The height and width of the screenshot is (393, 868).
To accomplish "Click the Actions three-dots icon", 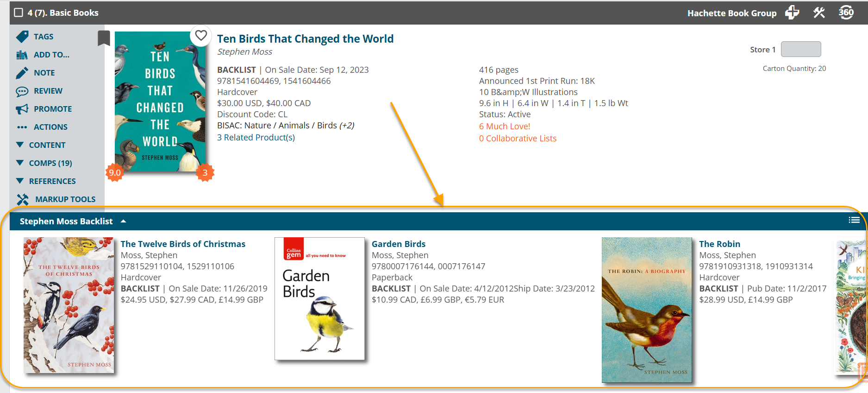I will [22, 127].
